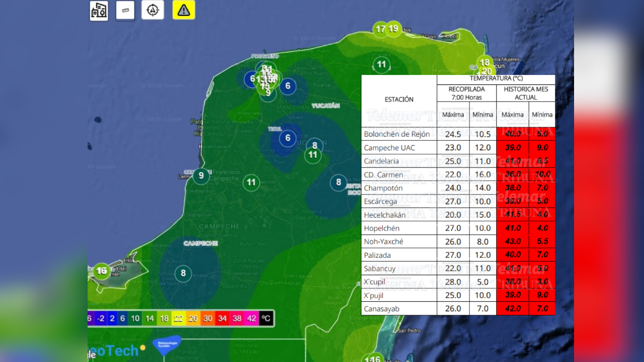Select the marker 16 near Ciudad del Carmen
Viewport: 644px width, 362px height.
[x=102, y=271]
